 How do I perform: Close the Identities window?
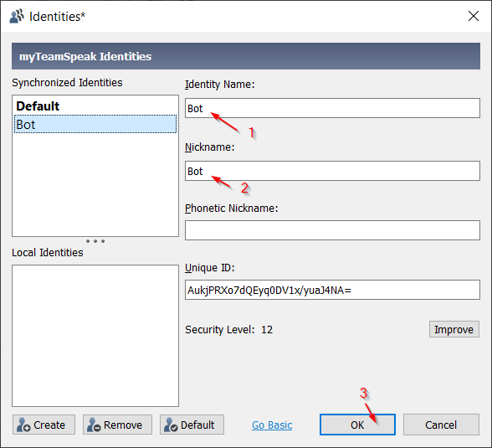(x=474, y=16)
